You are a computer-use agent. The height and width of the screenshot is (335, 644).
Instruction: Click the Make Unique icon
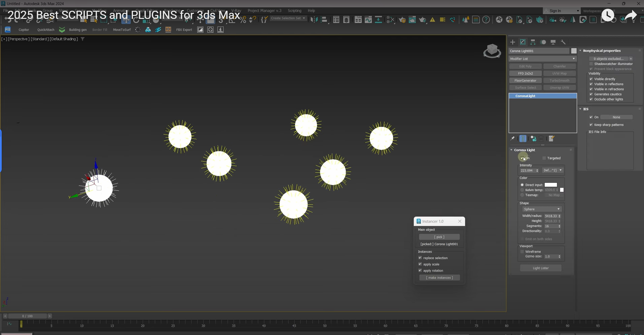[x=533, y=139]
